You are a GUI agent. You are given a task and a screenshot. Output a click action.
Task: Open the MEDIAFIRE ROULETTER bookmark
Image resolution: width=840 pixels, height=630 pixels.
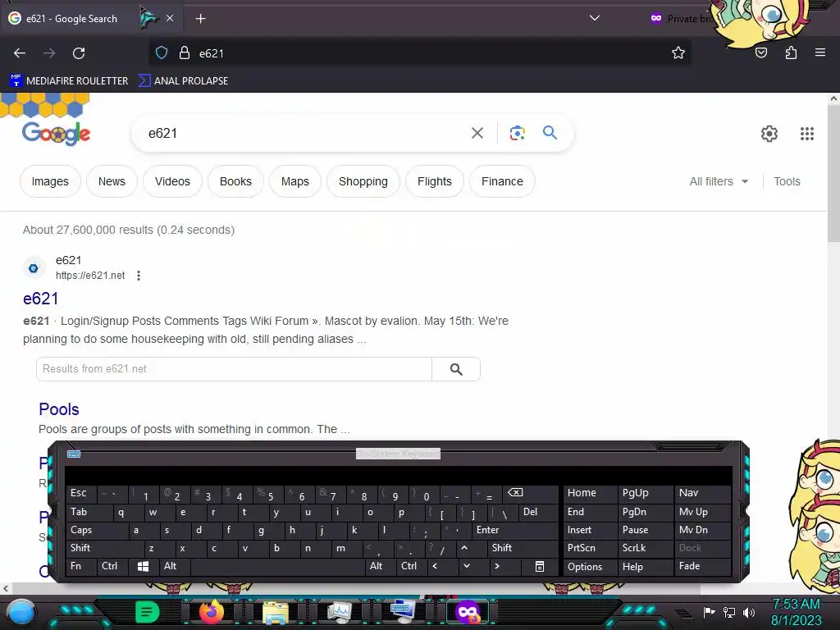click(69, 81)
